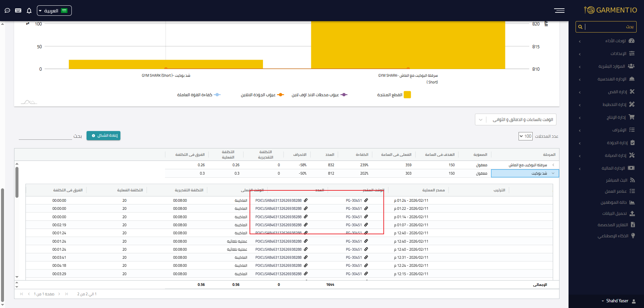Open تحميل البيانات in the sidebar
Image resolution: width=644 pixels, height=308 pixels.
pyautogui.click(x=619, y=213)
